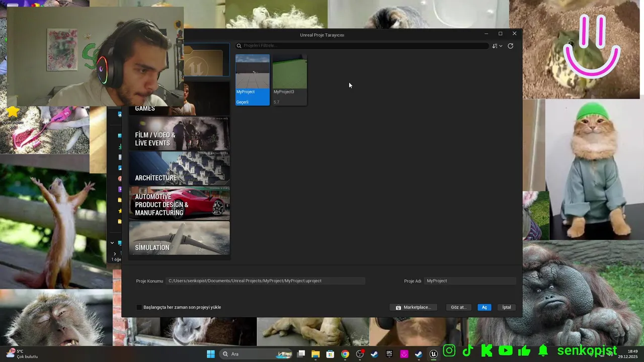Choose Automotive Product Design & Manufacturing category

pos(179,203)
